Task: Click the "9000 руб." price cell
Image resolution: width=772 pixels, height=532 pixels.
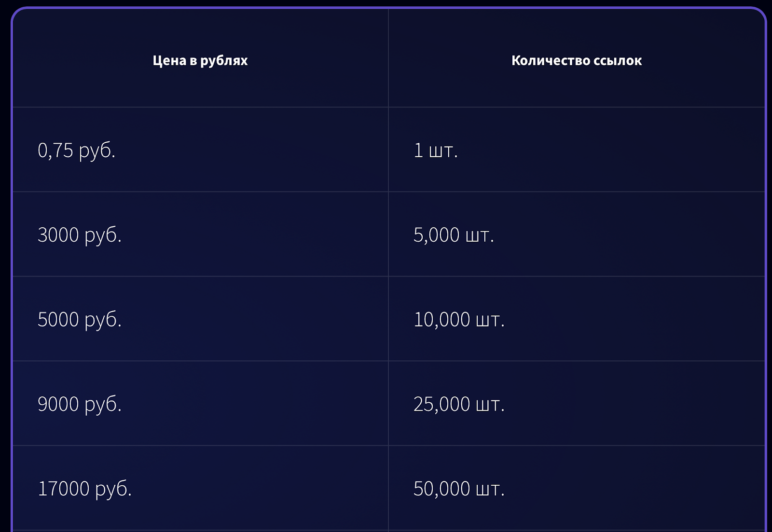Action: (80, 404)
